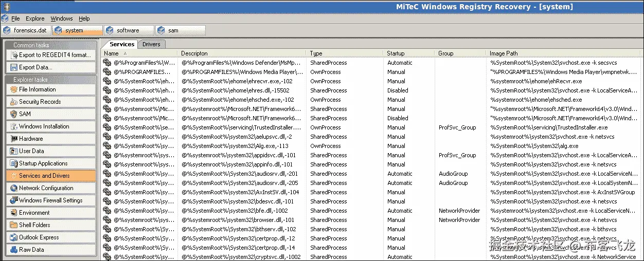Click the gear icon of the Alg.exe service row
Screen dimensions: 644x261
pyautogui.click(x=107, y=146)
